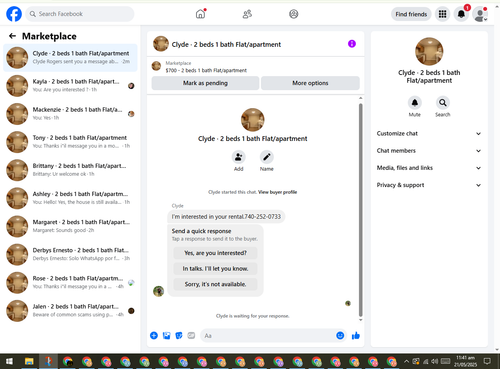This screenshot has height=369, width=500.
Task: Expand Customize chat section
Action: 429,134
